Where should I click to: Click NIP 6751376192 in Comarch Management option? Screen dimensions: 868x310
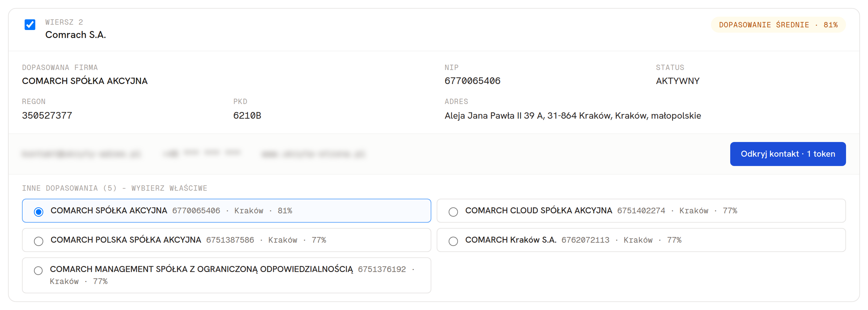click(x=381, y=269)
